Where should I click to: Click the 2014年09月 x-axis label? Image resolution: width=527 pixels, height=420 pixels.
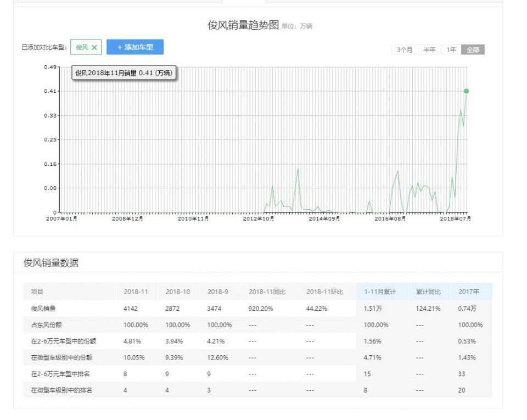coord(324,219)
